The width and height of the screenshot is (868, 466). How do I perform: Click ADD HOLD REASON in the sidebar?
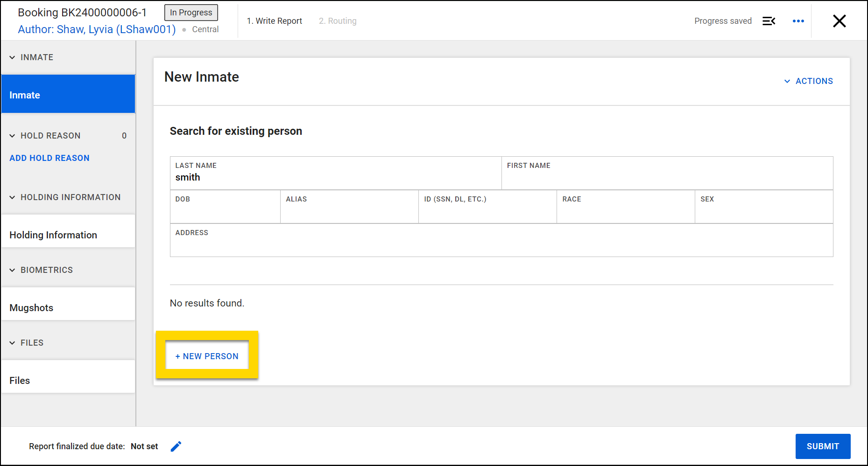point(49,158)
